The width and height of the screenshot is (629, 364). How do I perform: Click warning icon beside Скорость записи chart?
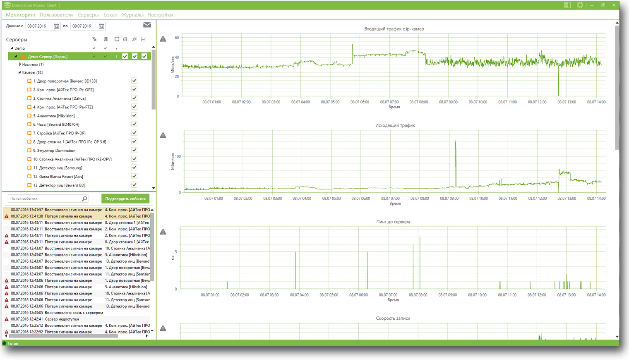point(163,328)
